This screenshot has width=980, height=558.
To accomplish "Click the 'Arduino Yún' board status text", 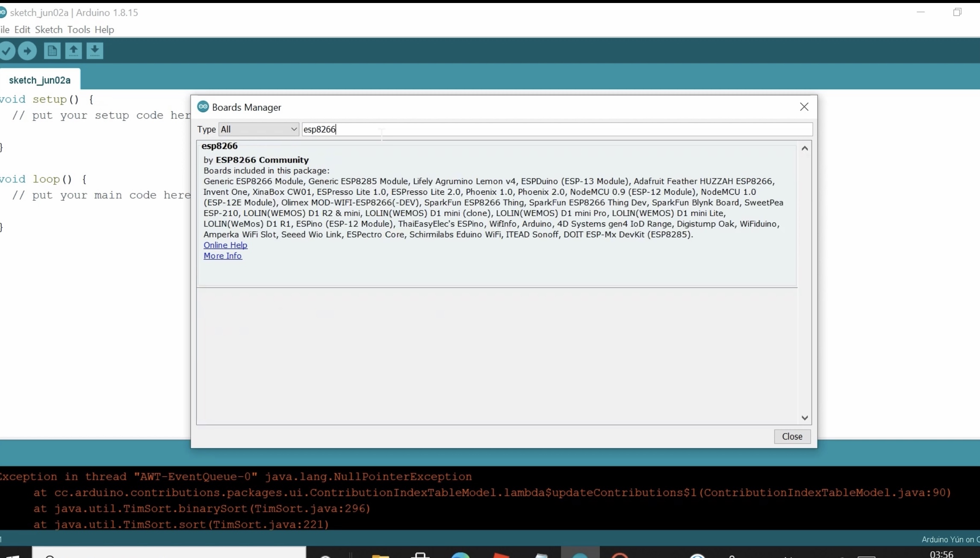I will (950, 540).
